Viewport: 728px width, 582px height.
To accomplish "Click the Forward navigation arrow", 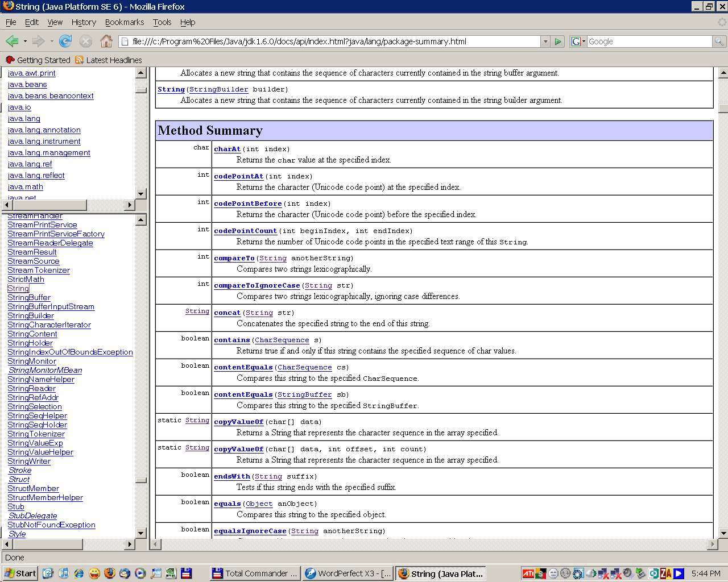I will click(38, 41).
